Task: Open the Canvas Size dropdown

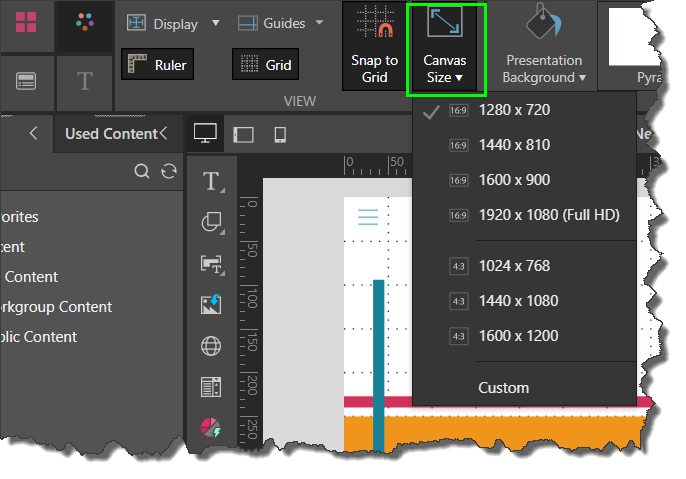Action: click(x=445, y=48)
